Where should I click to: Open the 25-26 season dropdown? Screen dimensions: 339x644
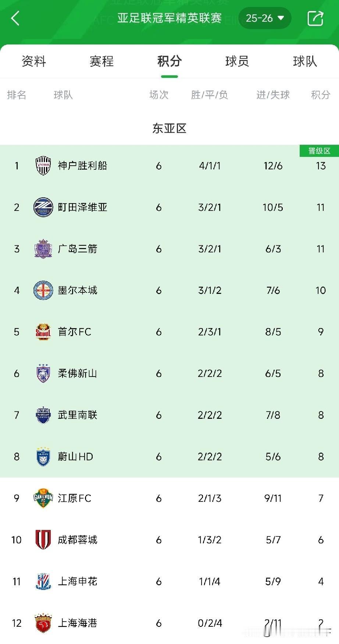[x=265, y=18]
